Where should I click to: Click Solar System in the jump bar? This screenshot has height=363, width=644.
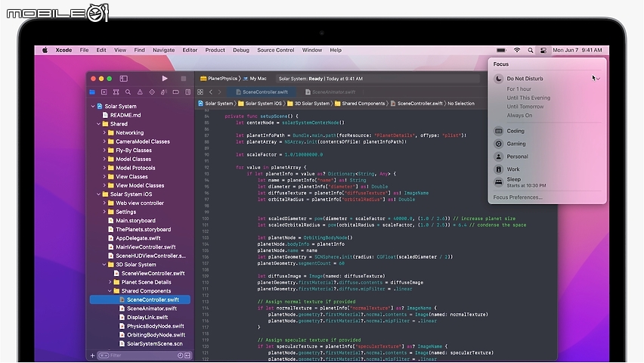(215, 104)
